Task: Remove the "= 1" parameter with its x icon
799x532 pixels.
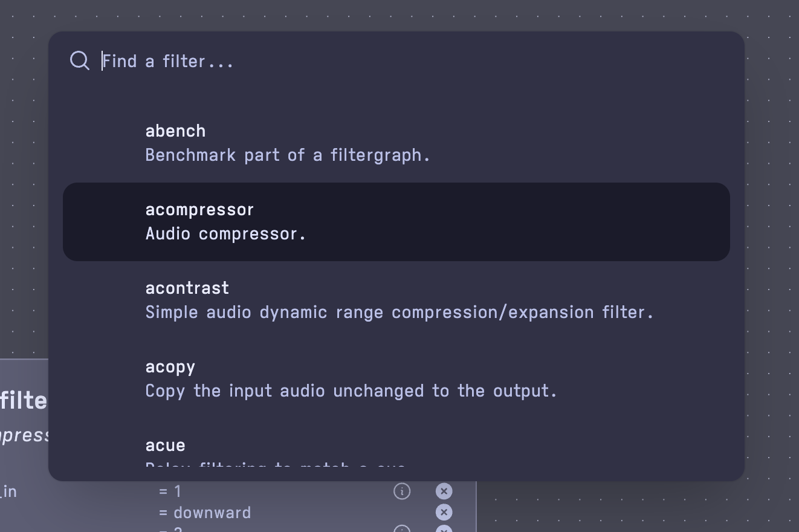Action: point(444,491)
